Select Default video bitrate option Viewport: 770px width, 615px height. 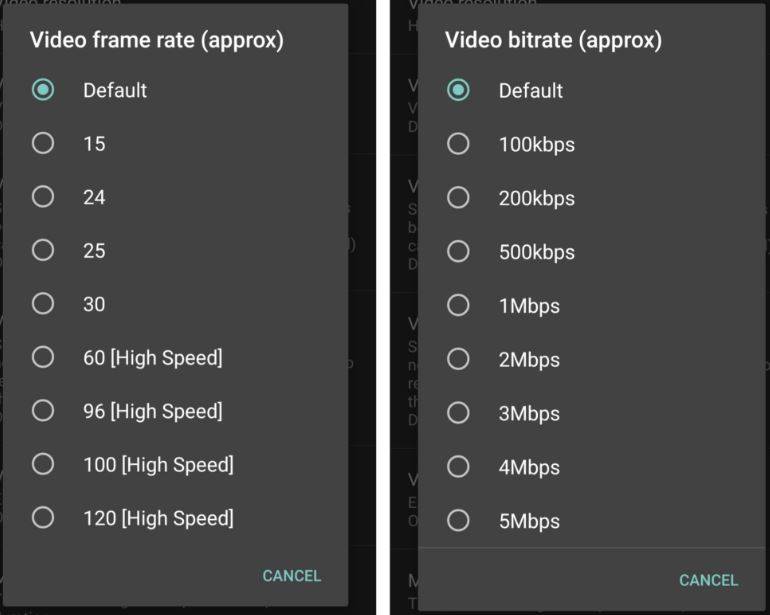click(x=458, y=90)
